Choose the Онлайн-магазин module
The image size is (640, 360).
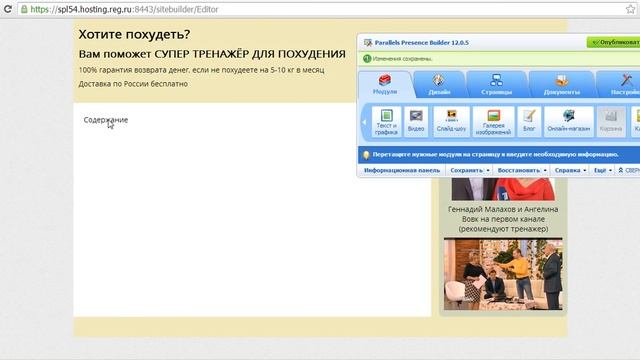point(569,121)
